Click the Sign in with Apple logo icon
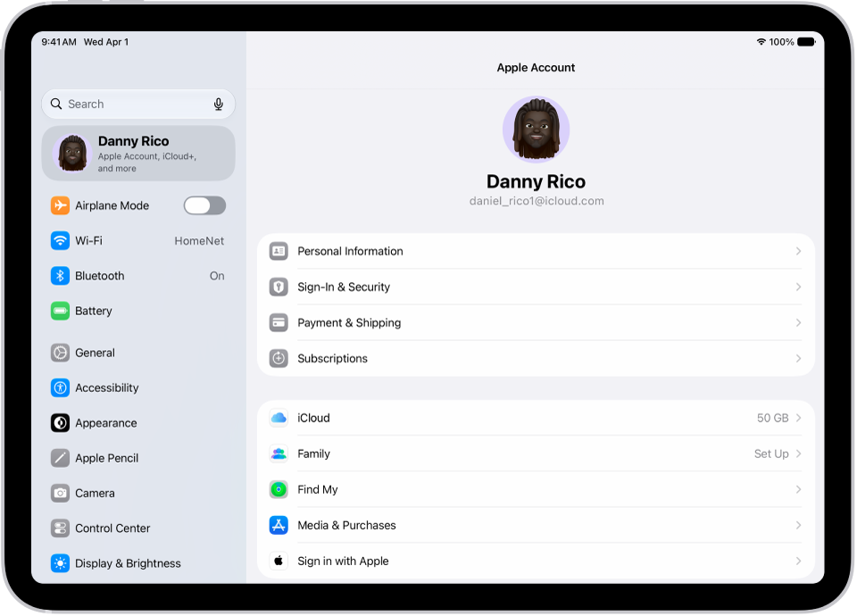The width and height of the screenshot is (857, 616). pyautogui.click(x=279, y=561)
